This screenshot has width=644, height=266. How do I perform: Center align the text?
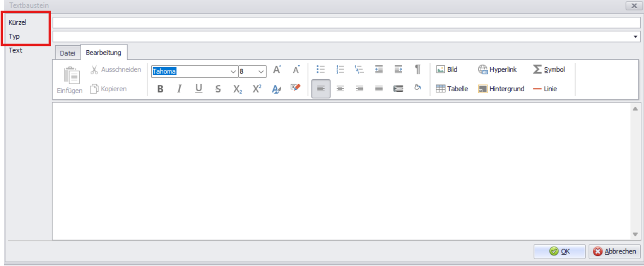pyautogui.click(x=340, y=89)
